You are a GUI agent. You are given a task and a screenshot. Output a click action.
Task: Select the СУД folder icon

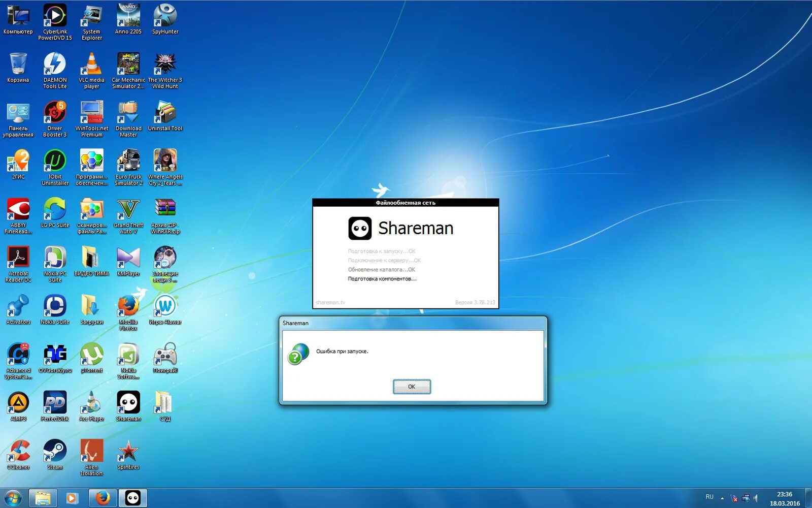click(x=165, y=406)
